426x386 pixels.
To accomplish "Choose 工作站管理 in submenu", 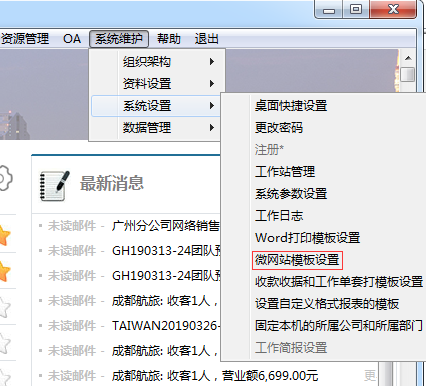I will click(285, 172).
